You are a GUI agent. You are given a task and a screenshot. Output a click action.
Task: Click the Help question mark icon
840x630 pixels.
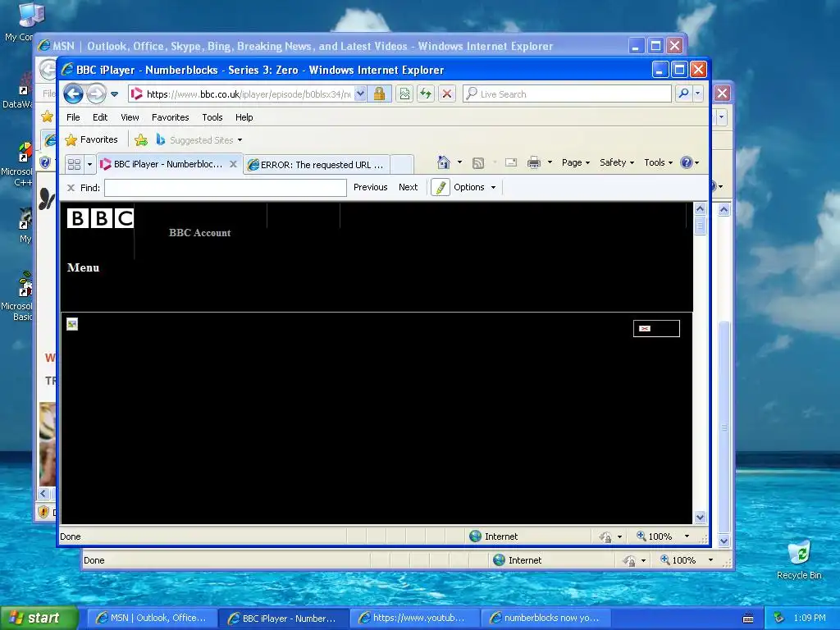687,162
